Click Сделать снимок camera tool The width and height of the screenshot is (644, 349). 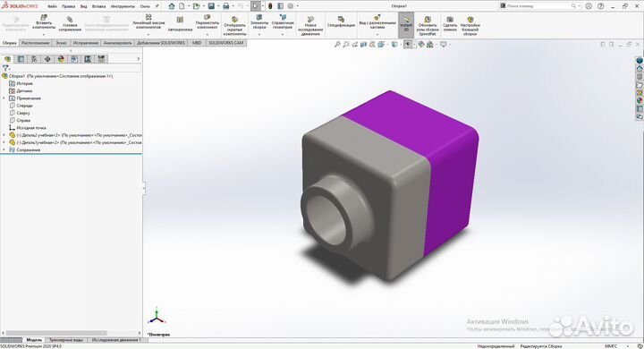tap(450, 24)
